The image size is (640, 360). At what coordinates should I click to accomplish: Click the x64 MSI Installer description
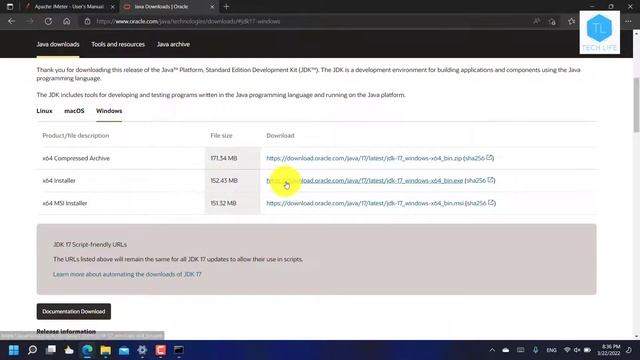click(x=65, y=203)
